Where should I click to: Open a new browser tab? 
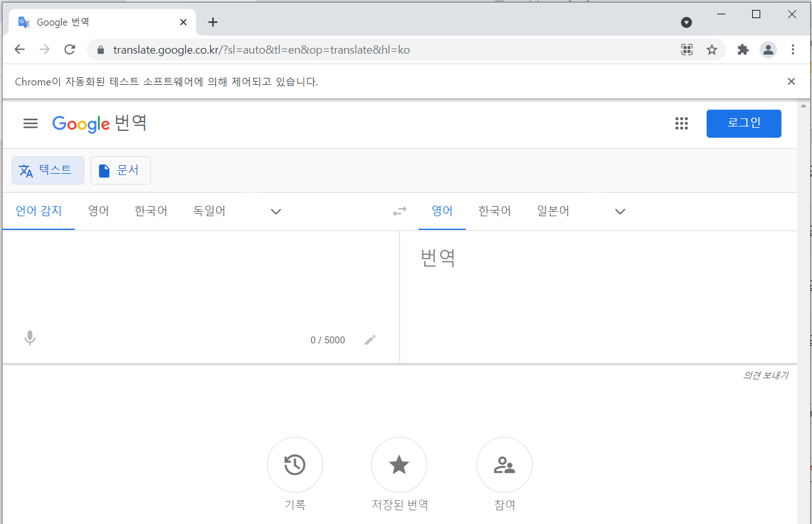(213, 22)
